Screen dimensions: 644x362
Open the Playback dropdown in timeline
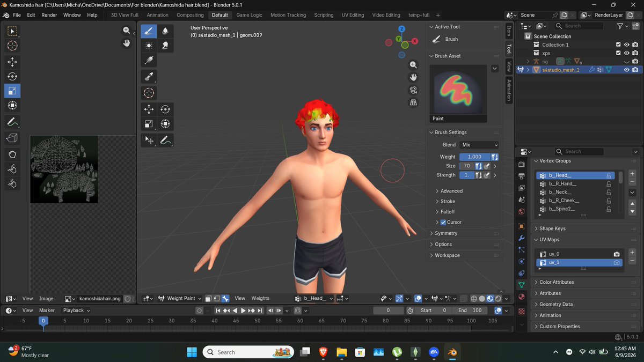[x=76, y=310]
